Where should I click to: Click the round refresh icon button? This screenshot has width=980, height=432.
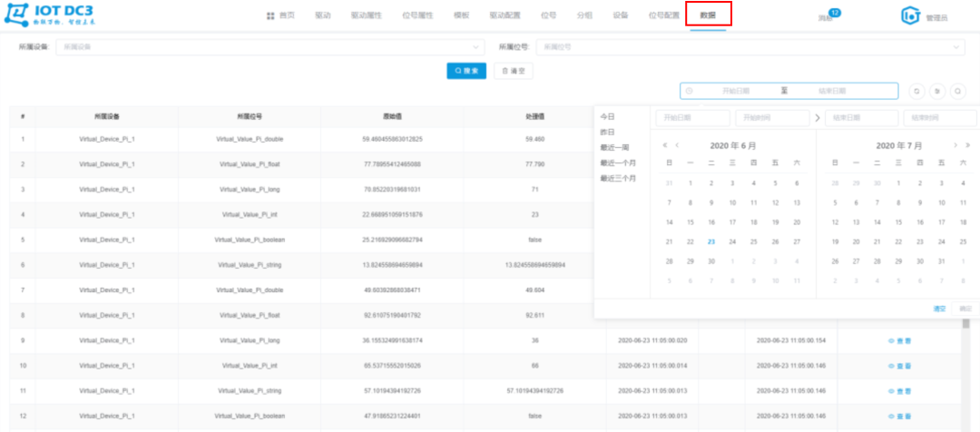916,92
